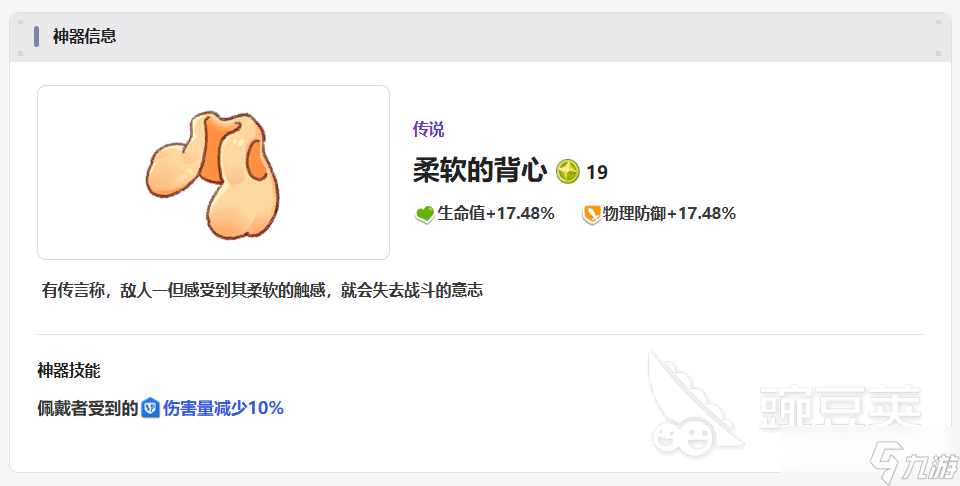Viewport: 960px width, 486px height.
Task: Click the artifact flavor description text
Action: pyautogui.click(x=262, y=290)
